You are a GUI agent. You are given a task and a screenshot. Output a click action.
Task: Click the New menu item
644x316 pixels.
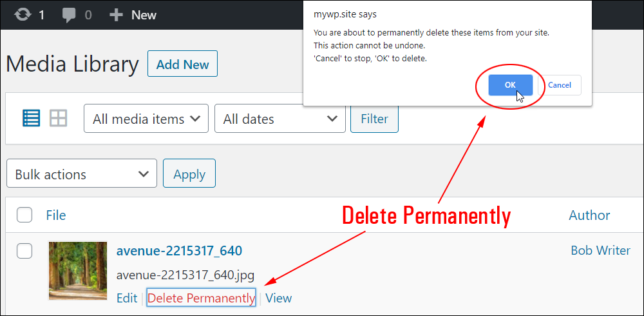144,15
